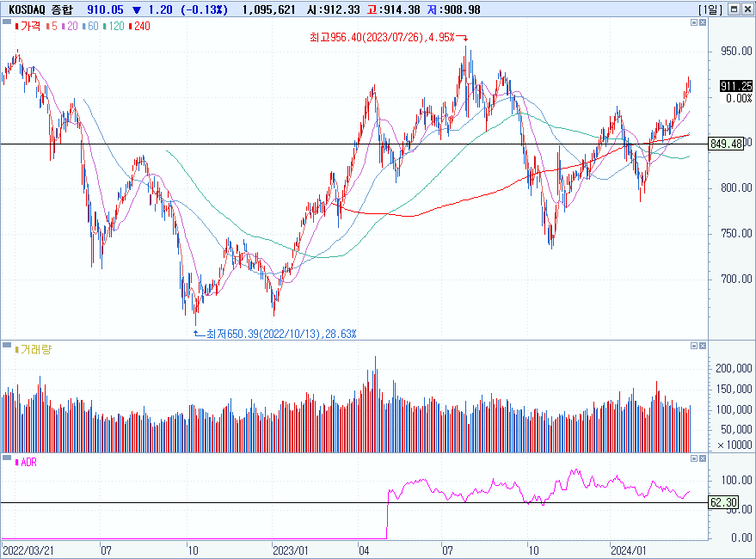Select the ADR indicator legend label
Viewport: 756px width, 559px height.
click(26, 462)
